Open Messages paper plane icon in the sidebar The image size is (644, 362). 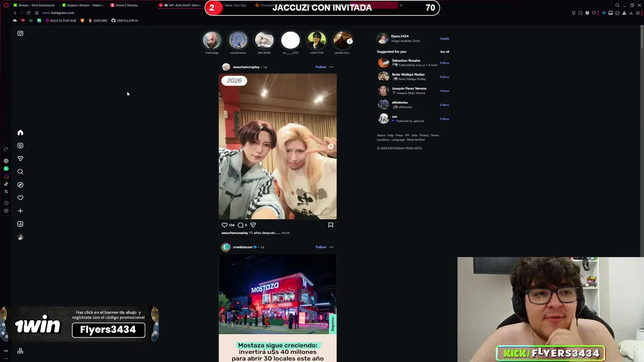20,159
